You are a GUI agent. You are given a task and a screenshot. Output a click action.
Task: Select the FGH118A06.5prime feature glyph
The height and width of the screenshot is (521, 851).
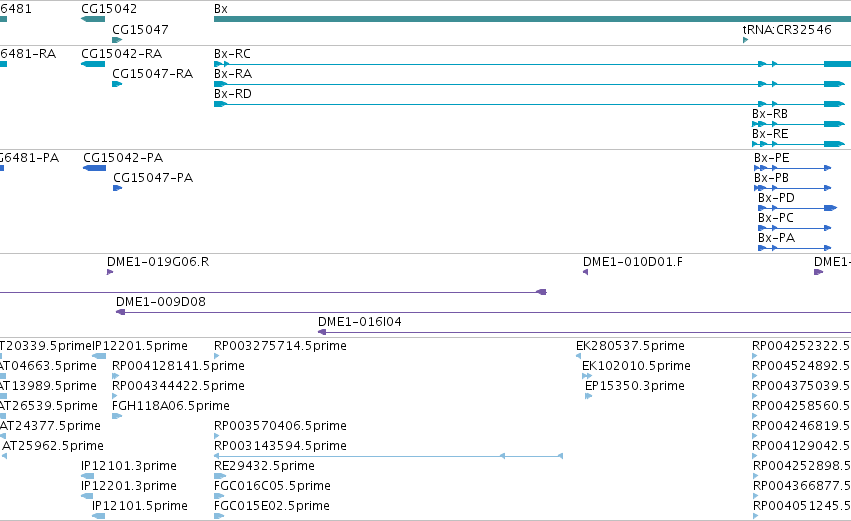(117, 416)
